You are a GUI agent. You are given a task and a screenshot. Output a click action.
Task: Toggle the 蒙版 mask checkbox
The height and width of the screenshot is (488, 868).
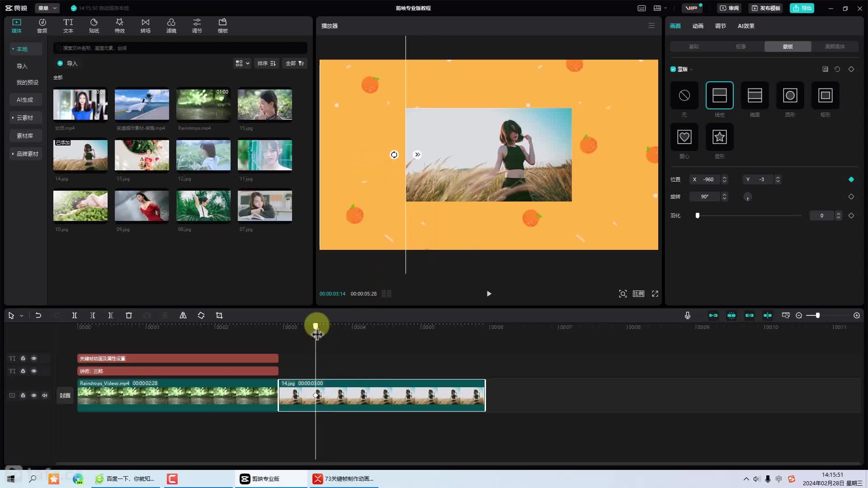673,69
